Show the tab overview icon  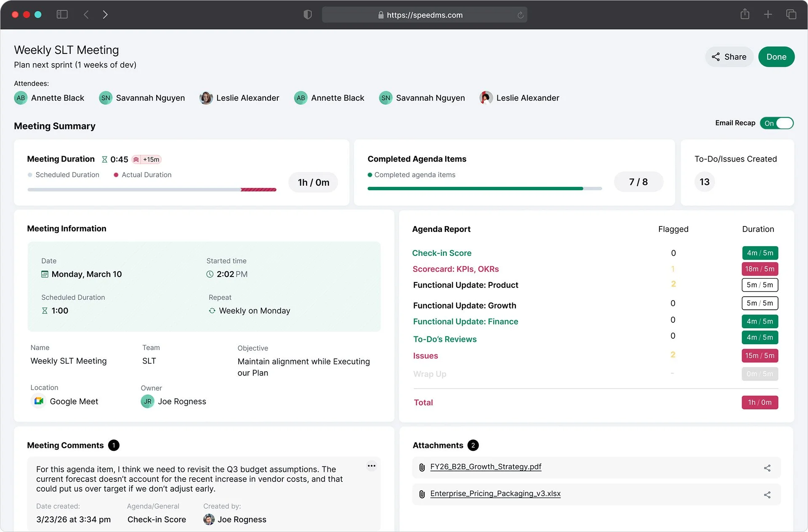pos(791,15)
